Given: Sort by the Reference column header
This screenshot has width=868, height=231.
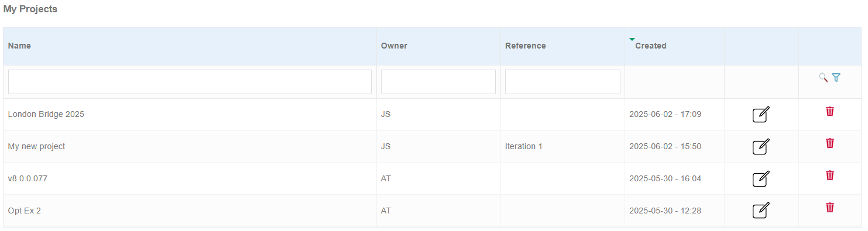Looking at the screenshot, I should (525, 46).
